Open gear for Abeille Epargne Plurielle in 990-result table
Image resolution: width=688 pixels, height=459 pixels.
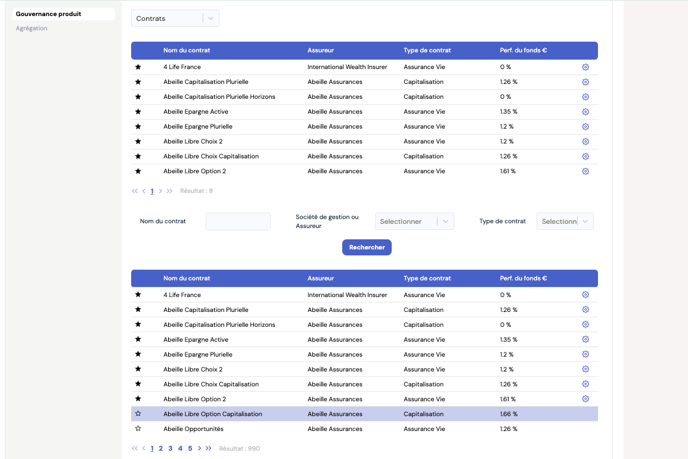click(x=585, y=355)
